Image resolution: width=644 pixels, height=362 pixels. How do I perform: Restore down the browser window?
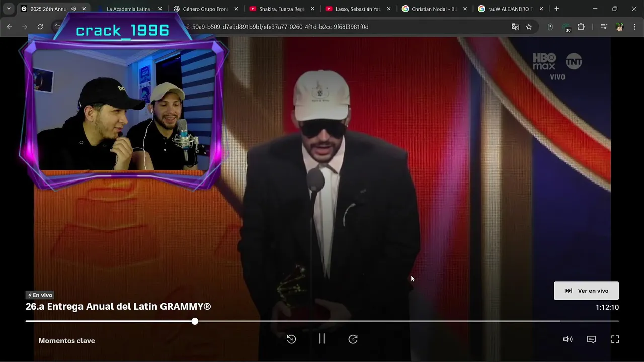tap(614, 9)
